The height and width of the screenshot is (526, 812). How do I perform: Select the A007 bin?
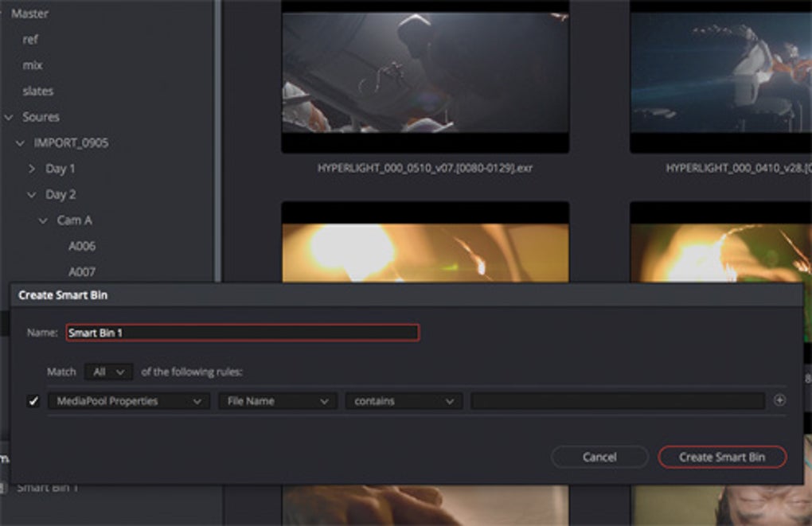coord(82,272)
